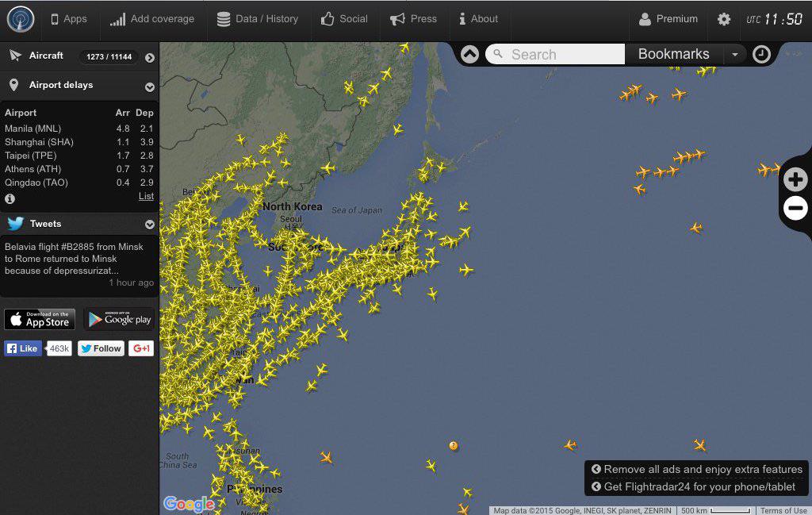812x515 pixels.
Task: Zoom in the map with plus
Action: (x=795, y=180)
